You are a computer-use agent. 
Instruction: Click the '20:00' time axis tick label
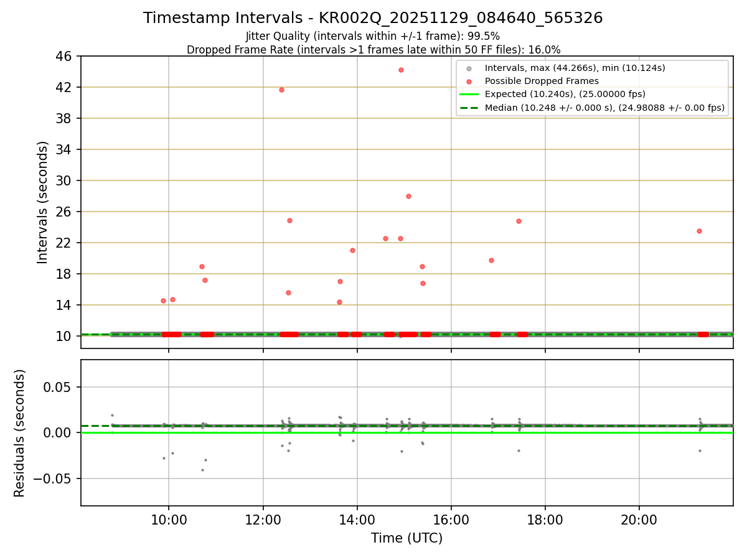[639, 520]
